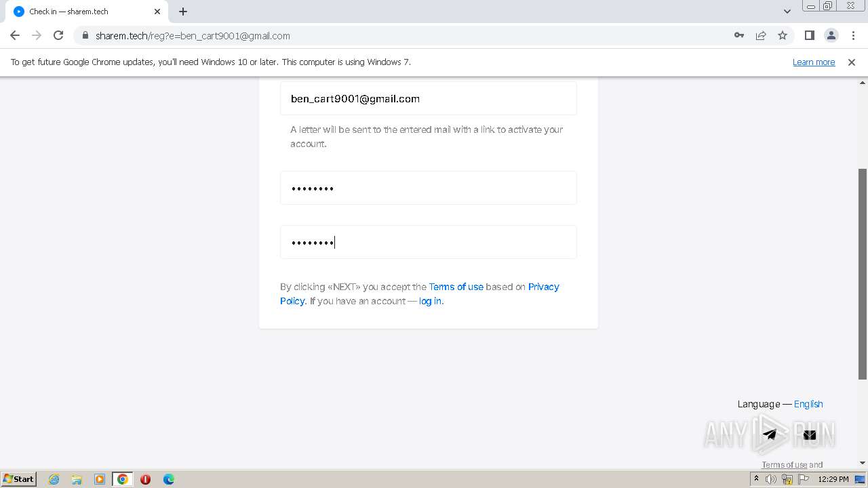Open the Action Center flag icon
Image resolution: width=868 pixels, height=488 pixels.
804,479
